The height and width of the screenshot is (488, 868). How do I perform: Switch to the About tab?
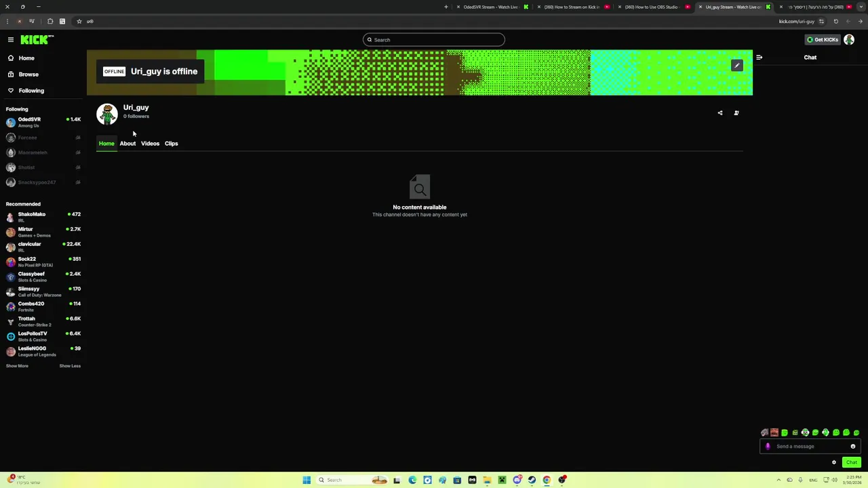pyautogui.click(x=127, y=144)
